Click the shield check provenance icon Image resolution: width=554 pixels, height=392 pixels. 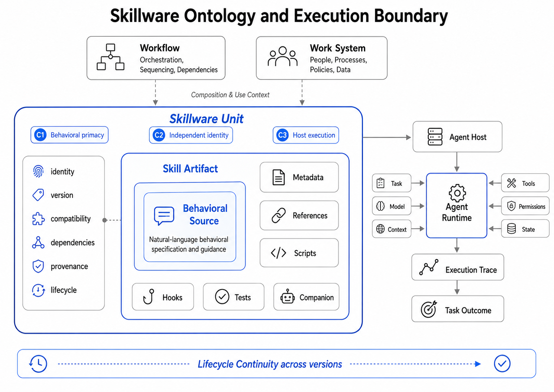tap(38, 266)
